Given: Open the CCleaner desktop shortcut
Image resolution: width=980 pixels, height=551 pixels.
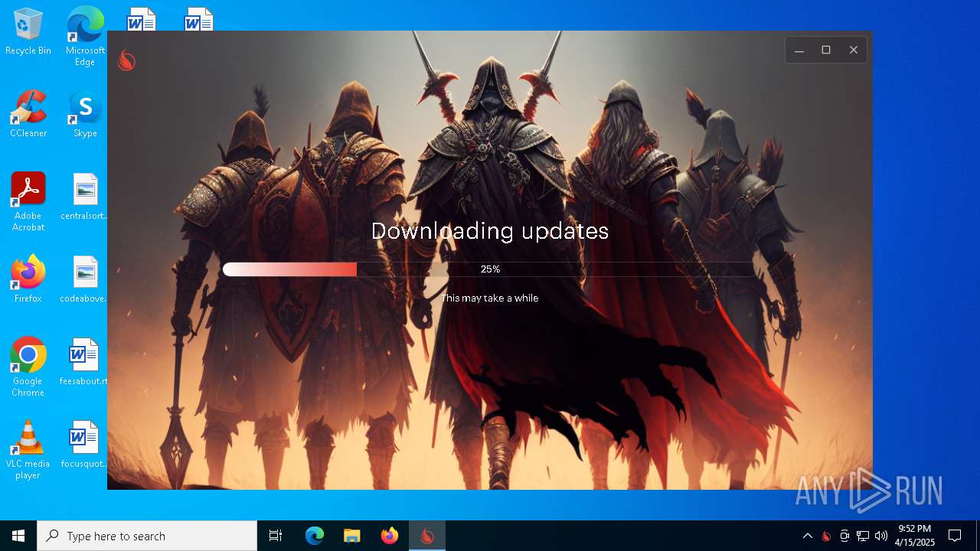Looking at the screenshot, I should point(28,114).
